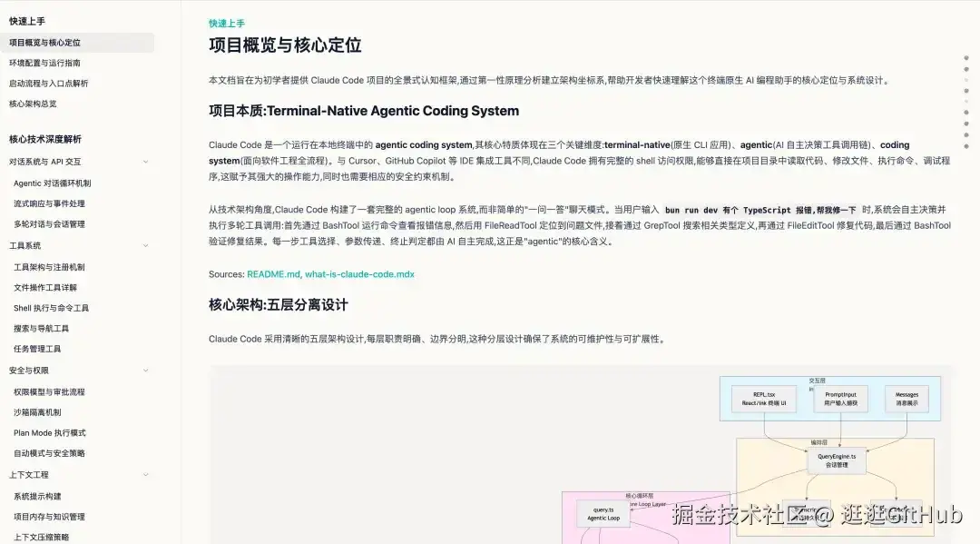Collapse the 对话系统与 API 交互 section chevron

coord(145,162)
